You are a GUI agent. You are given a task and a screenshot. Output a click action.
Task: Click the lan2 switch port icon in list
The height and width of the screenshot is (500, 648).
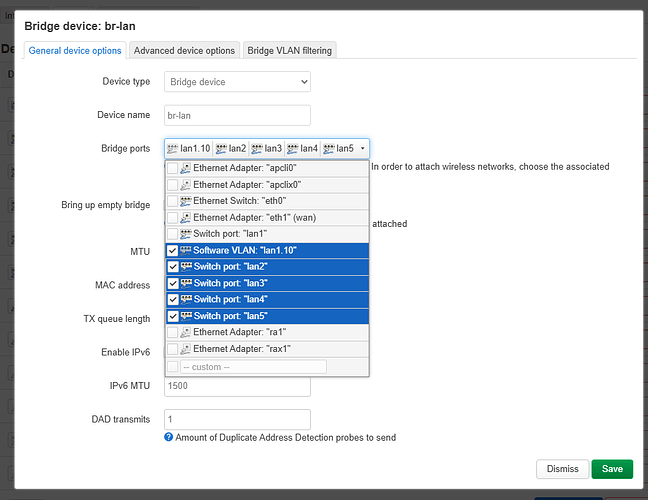(186, 267)
